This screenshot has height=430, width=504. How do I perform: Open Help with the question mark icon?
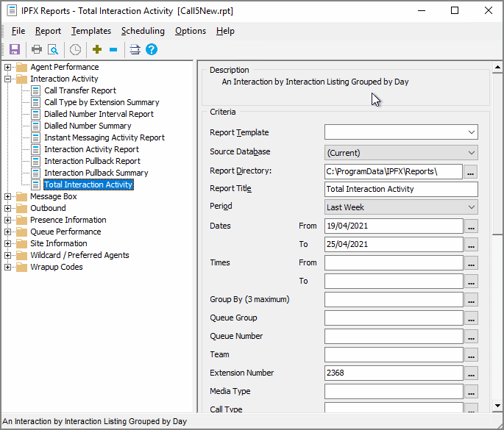coord(152,49)
